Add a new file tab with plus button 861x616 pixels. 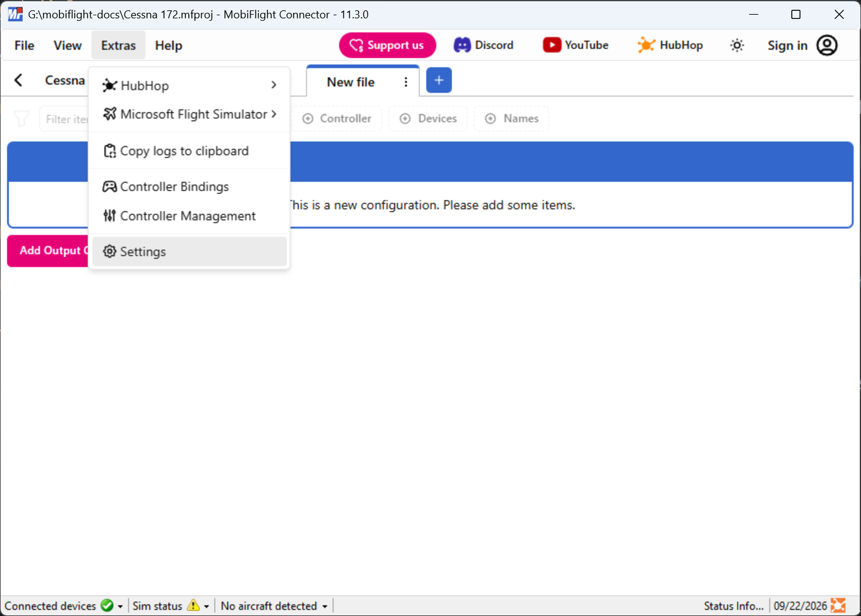coord(439,80)
